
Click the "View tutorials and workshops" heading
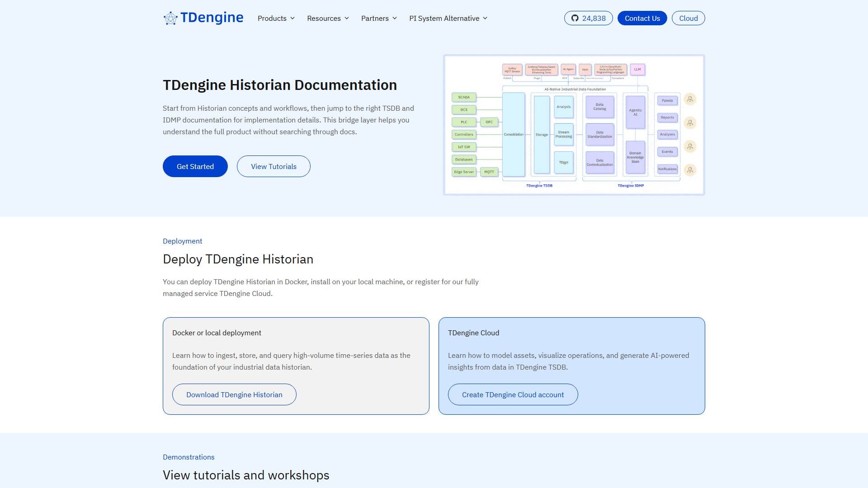click(x=246, y=475)
